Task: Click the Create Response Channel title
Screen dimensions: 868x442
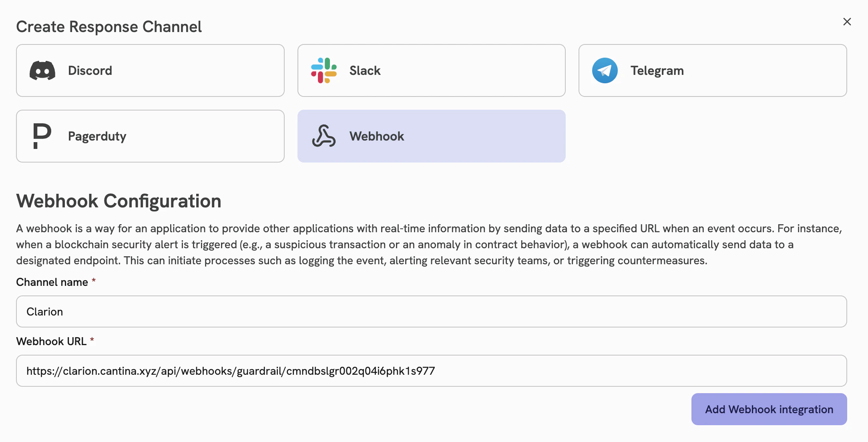Action: point(109,27)
